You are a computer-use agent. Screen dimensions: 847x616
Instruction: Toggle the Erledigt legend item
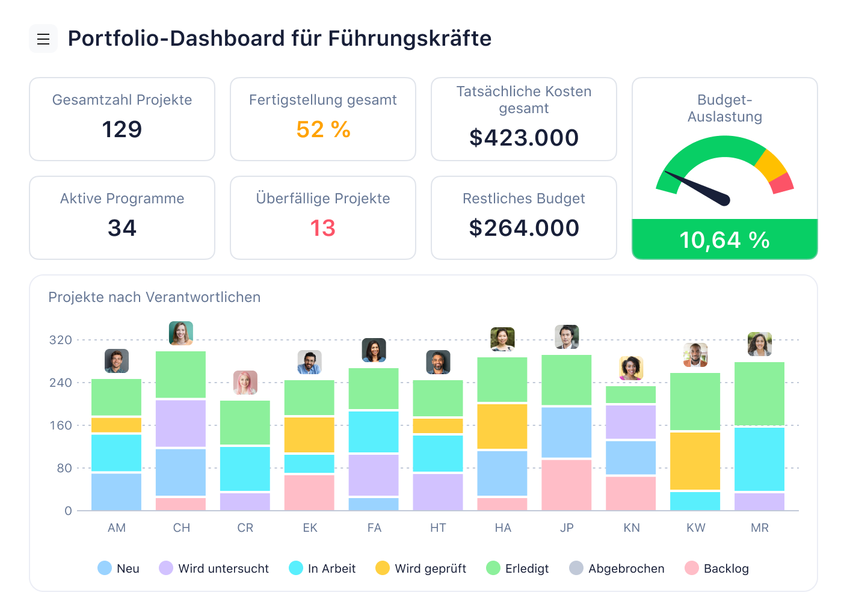[x=517, y=568]
